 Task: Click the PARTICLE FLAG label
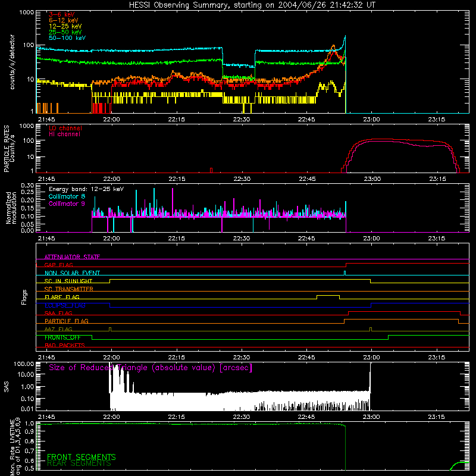point(67,321)
